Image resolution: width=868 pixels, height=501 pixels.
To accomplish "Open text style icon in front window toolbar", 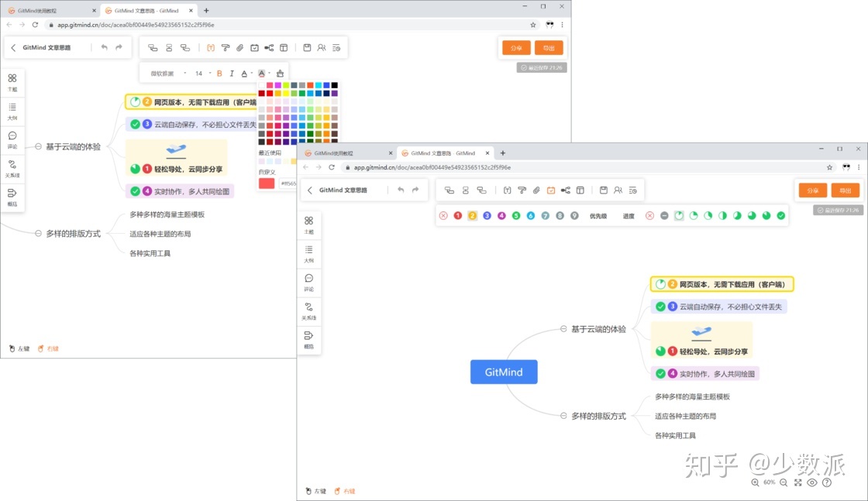I will click(507, 190).
